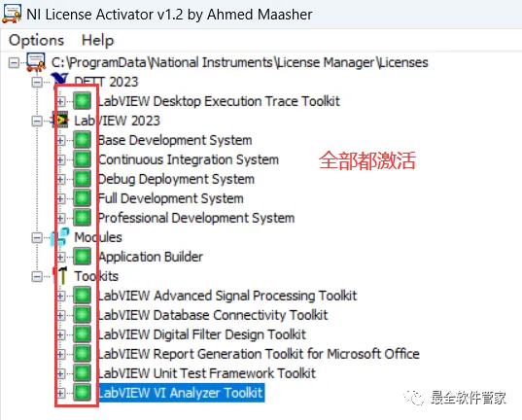Collapse the DETT 2023 tree node

coord(37,82)
